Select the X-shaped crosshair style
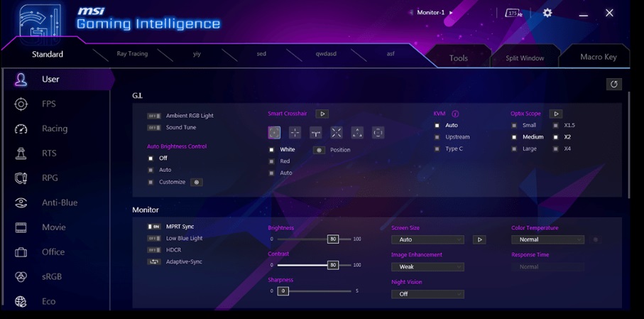 337,133
